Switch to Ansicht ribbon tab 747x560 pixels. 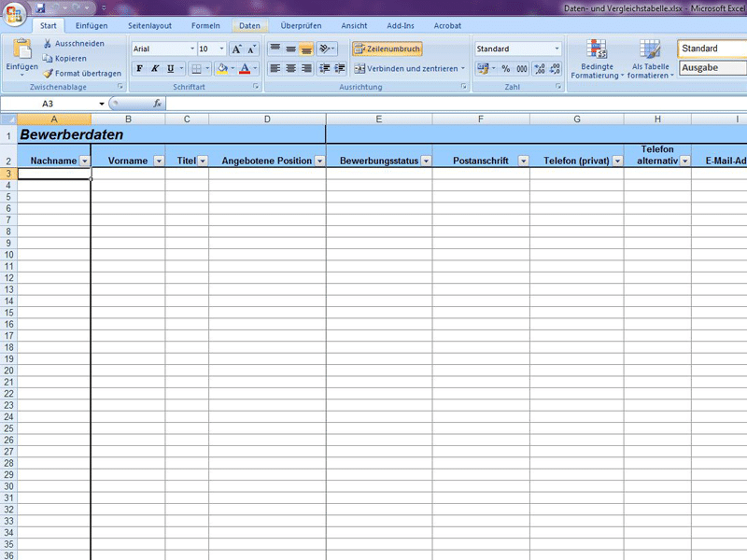[354, 26]
